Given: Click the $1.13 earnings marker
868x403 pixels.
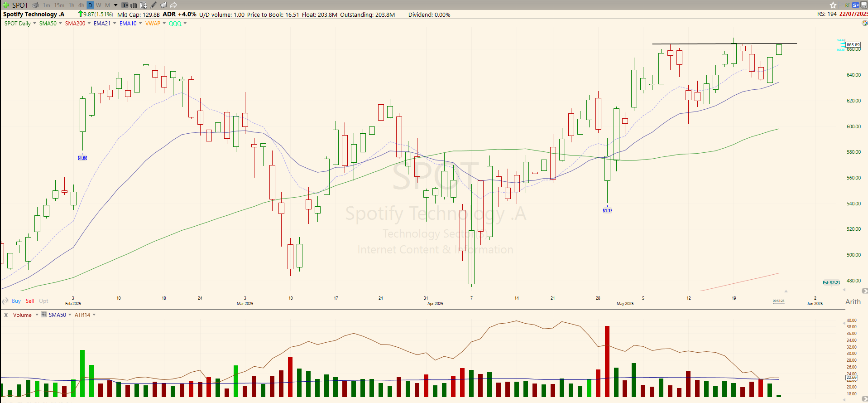Looking at the screenshot, I should click(x=608, y=210).
